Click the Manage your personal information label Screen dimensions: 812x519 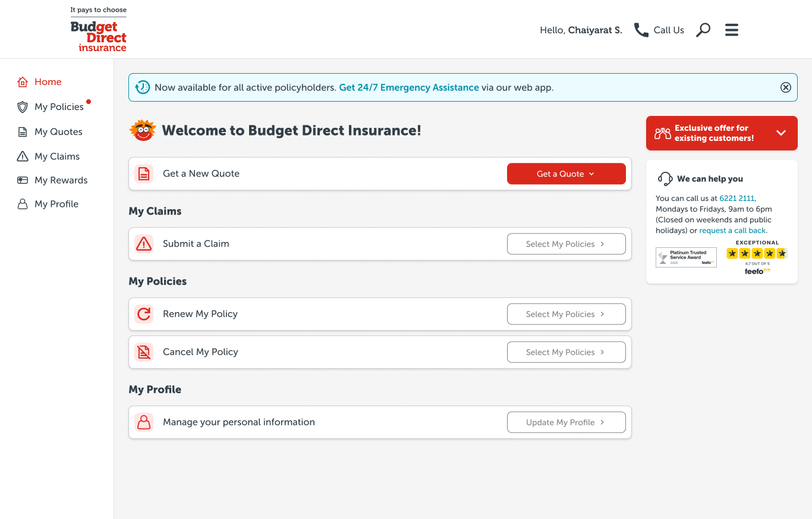tap(239, 422)
